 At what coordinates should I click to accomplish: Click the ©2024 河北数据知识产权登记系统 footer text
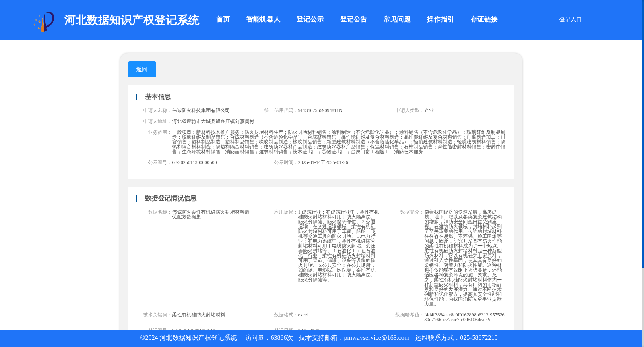click(x=188, y=338)
